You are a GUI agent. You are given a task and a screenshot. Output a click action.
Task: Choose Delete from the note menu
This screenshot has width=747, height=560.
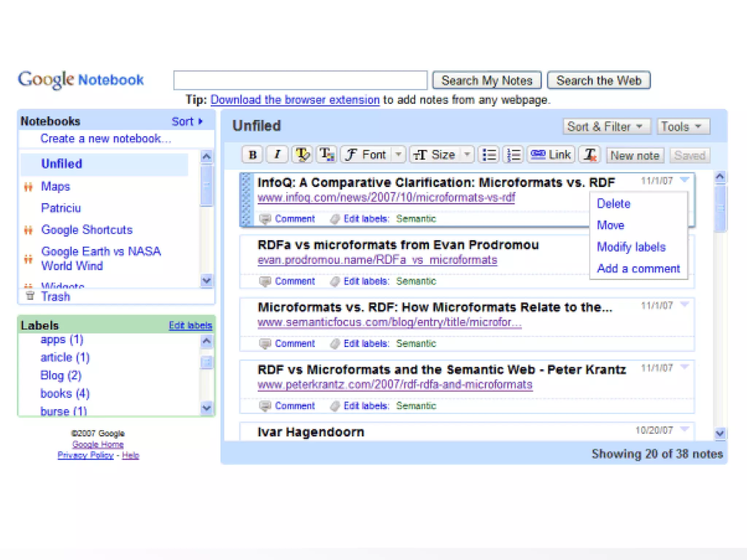pos(613,204)
